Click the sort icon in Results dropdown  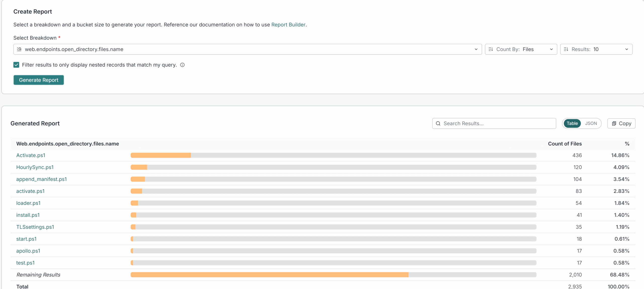coord(566,49)
